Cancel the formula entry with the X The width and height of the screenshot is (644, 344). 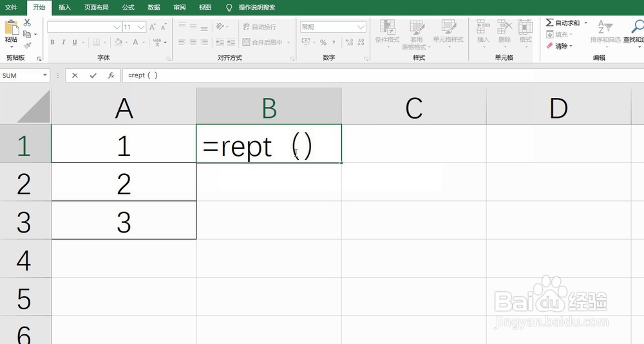point(75,75)
